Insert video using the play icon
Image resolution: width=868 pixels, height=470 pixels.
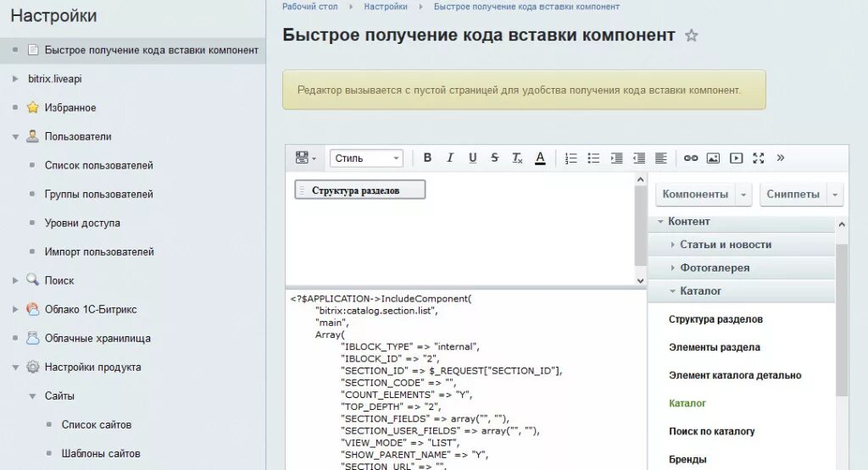(737, 158)
